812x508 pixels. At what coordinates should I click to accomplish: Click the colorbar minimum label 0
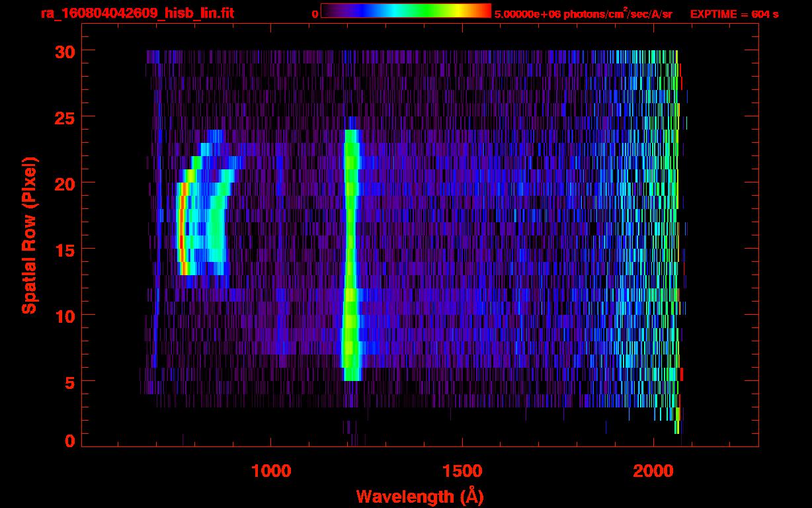pos(315,14)
